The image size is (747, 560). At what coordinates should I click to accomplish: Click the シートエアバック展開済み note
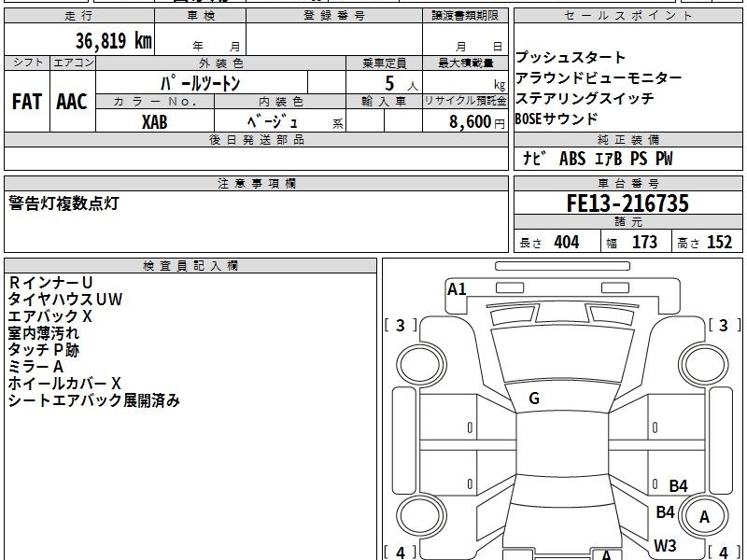click(94, 400)
